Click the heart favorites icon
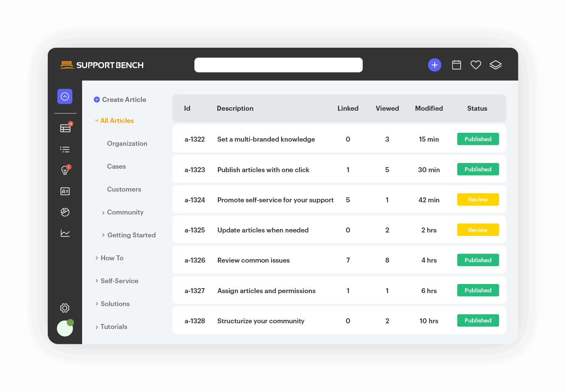This screenshot has height=392, width=566. (475, 65)
